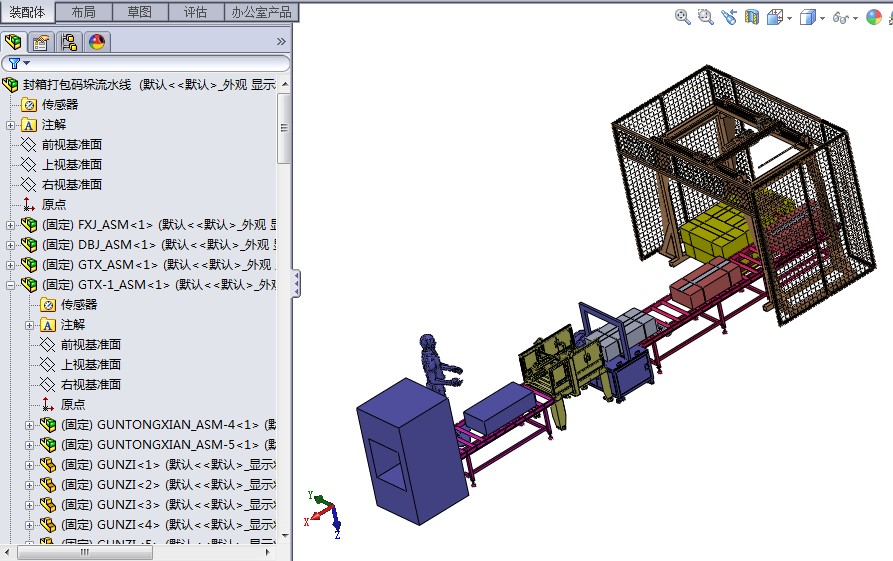This screenshot has width=893, height=561.
Task: Select the GUNZI<2> part
Action: click(168, 485)
